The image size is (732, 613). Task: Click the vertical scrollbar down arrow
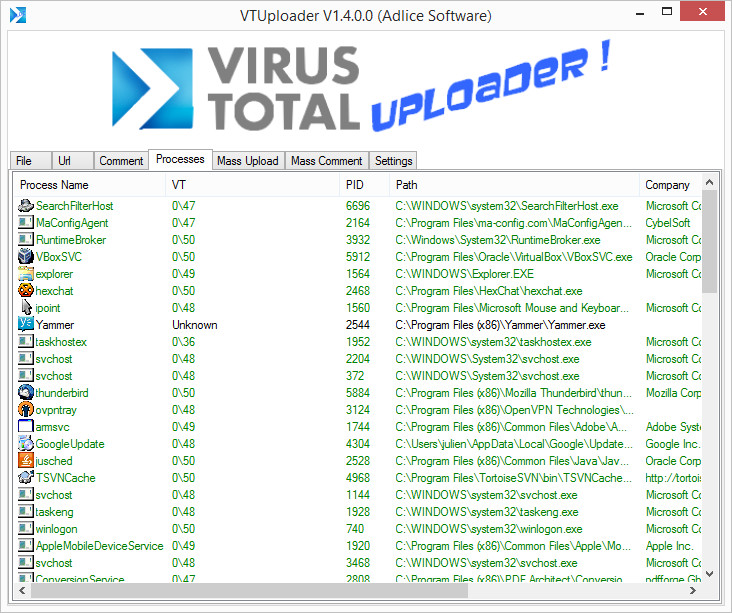click(x=710, y=574)
